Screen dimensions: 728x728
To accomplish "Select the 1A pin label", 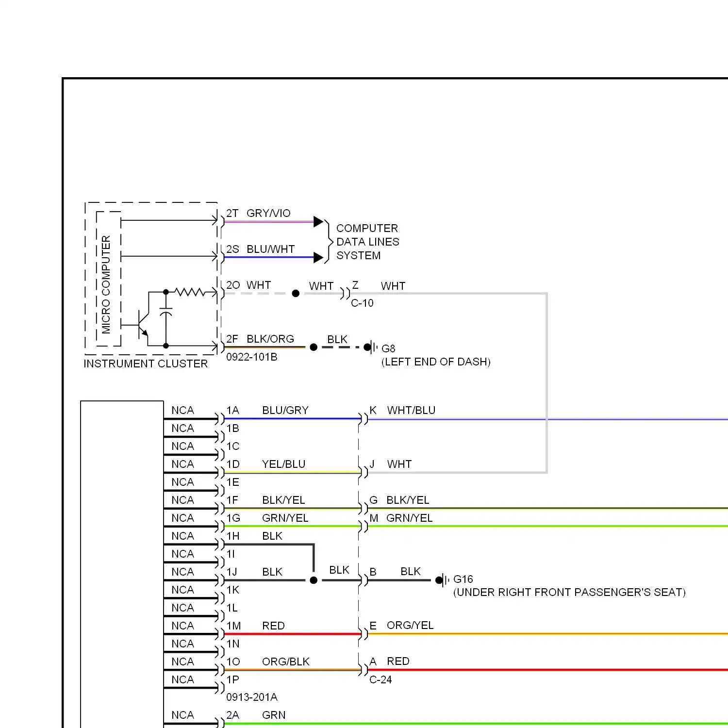I will (x=233, y=410).
